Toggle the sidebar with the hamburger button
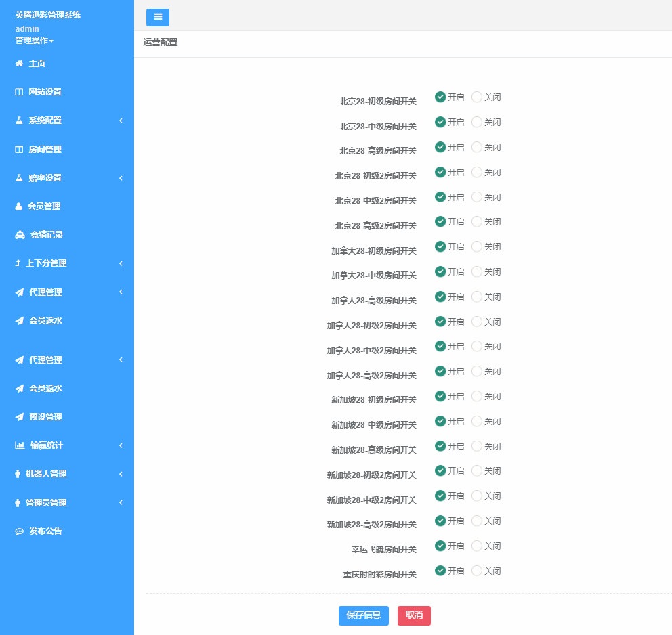 158,18
